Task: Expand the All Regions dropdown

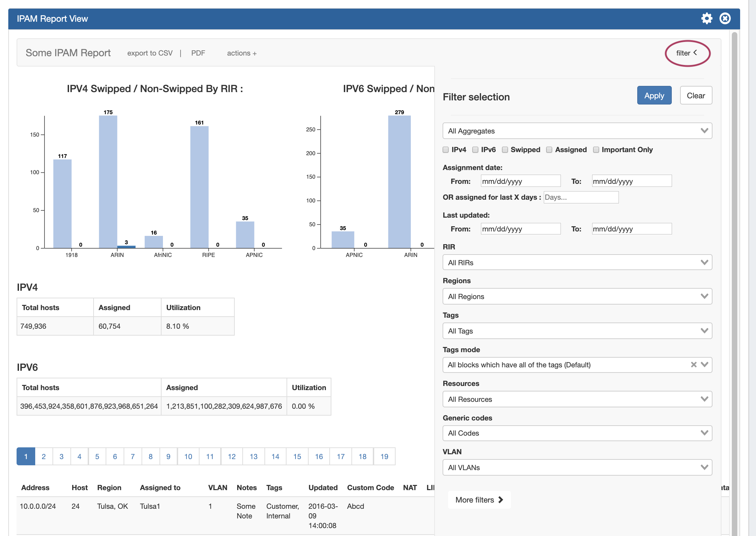Action: 577,296
